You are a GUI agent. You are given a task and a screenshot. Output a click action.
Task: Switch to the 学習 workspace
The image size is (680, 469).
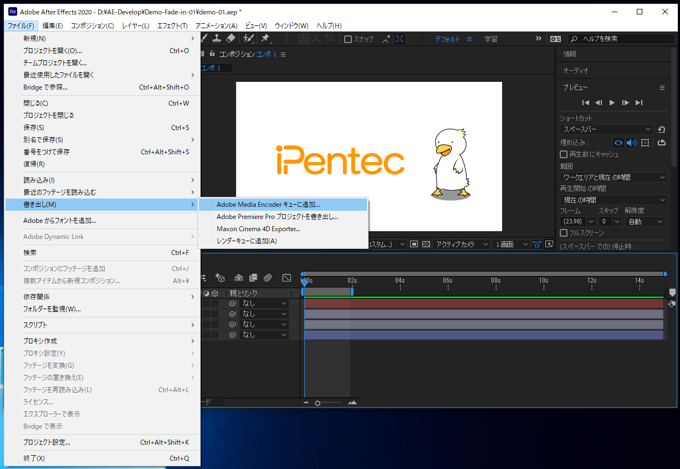491,39
